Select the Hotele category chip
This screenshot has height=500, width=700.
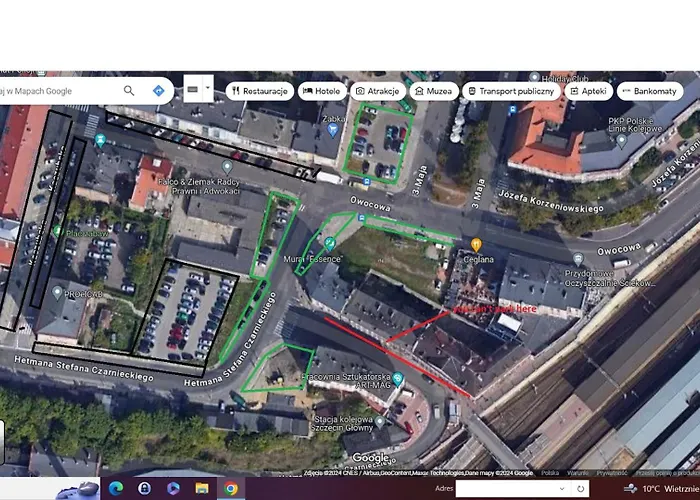click(x=321, y=91)
